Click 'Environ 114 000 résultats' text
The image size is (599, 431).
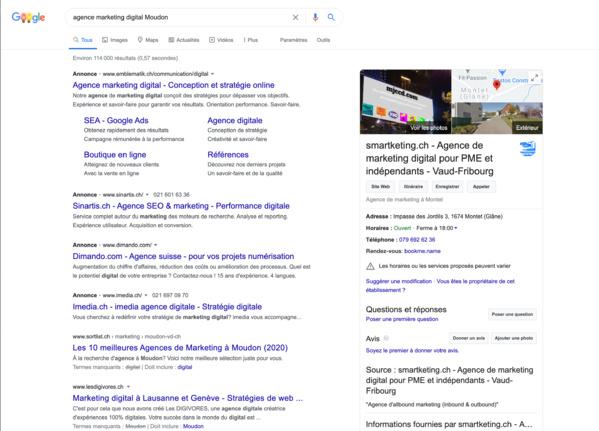[125, 58]
